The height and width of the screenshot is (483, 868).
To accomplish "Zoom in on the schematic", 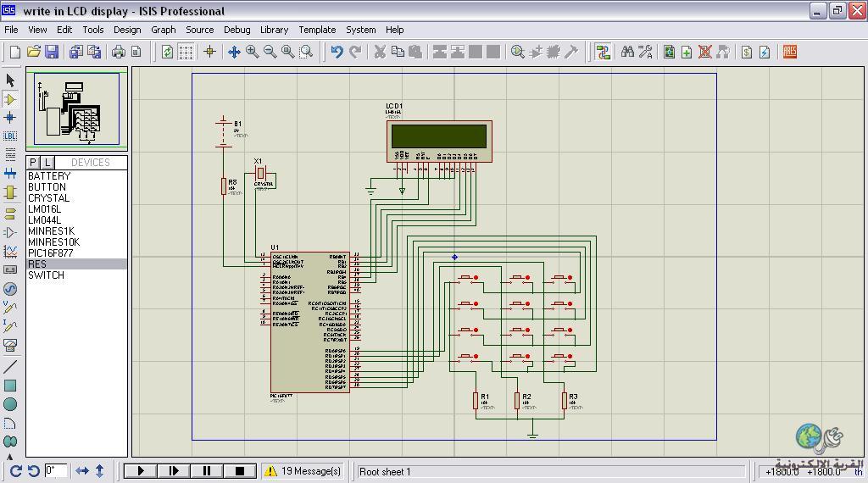I will pyautogui.click(x=252, y=52).
